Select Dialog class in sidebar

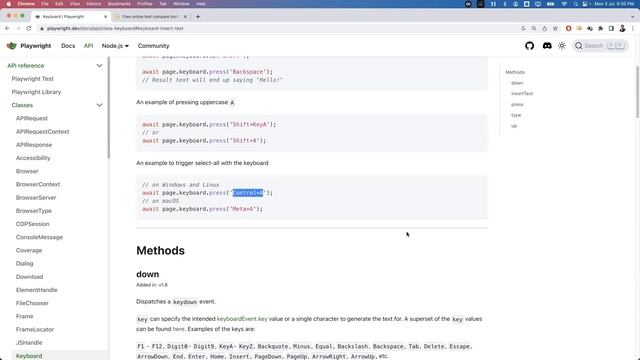24,264
